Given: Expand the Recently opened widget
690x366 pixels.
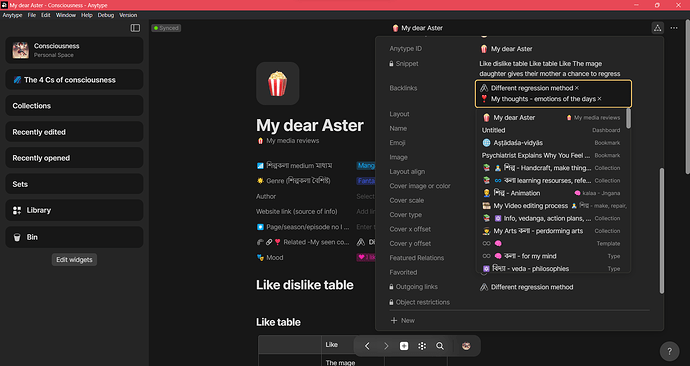Looking at the screenshot, I should [74, 158].
